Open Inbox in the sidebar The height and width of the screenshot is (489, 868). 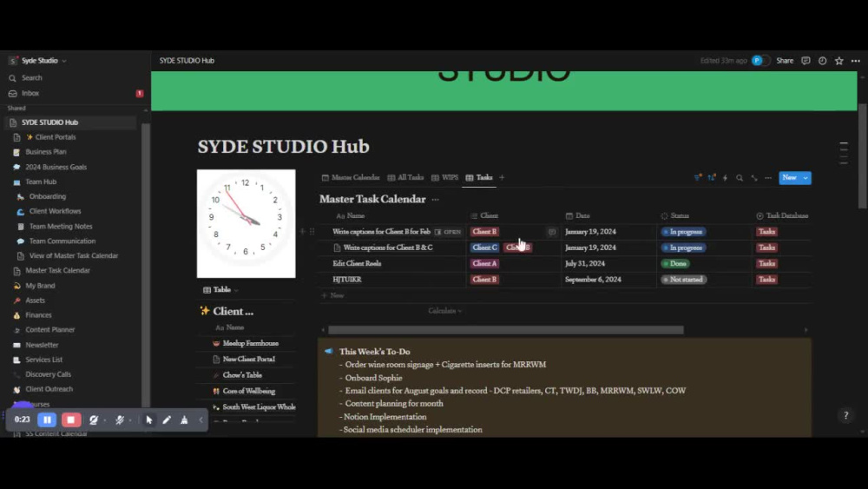(30, 94)
